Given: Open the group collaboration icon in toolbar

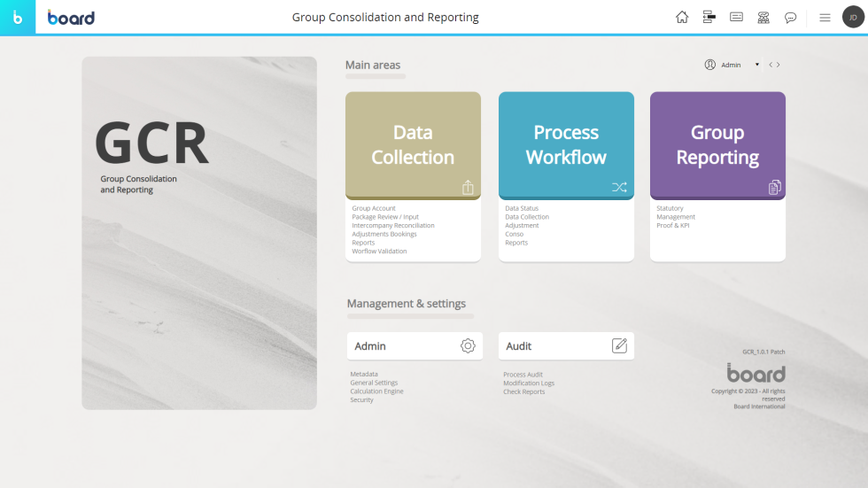Looking at the screenshot, I should tap(763, 17).
